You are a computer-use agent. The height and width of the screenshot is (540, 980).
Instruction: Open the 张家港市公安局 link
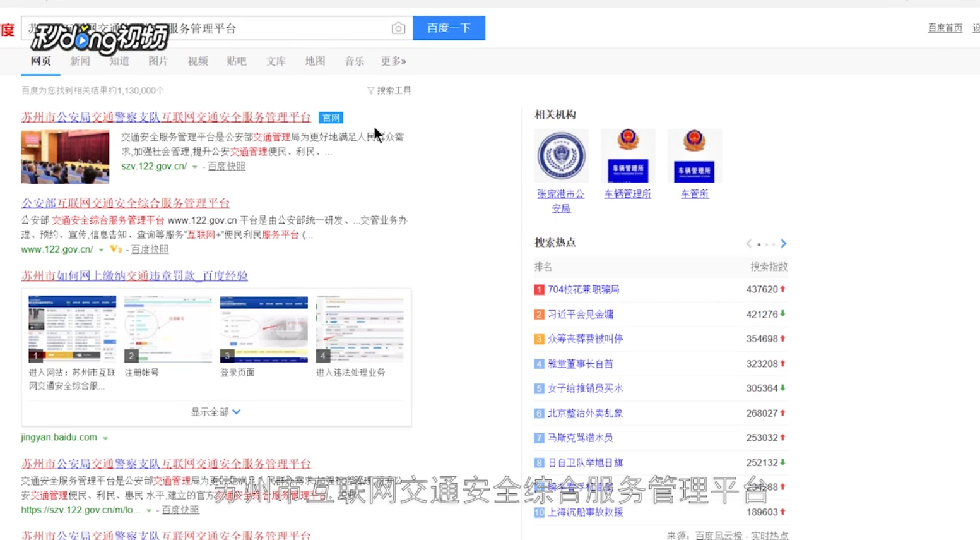click(x=561, y=201)
